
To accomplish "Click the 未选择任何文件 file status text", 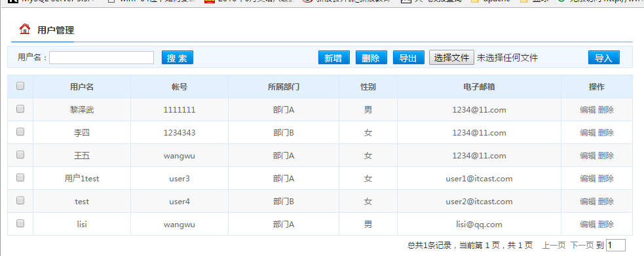I will [x=507, y=58].
